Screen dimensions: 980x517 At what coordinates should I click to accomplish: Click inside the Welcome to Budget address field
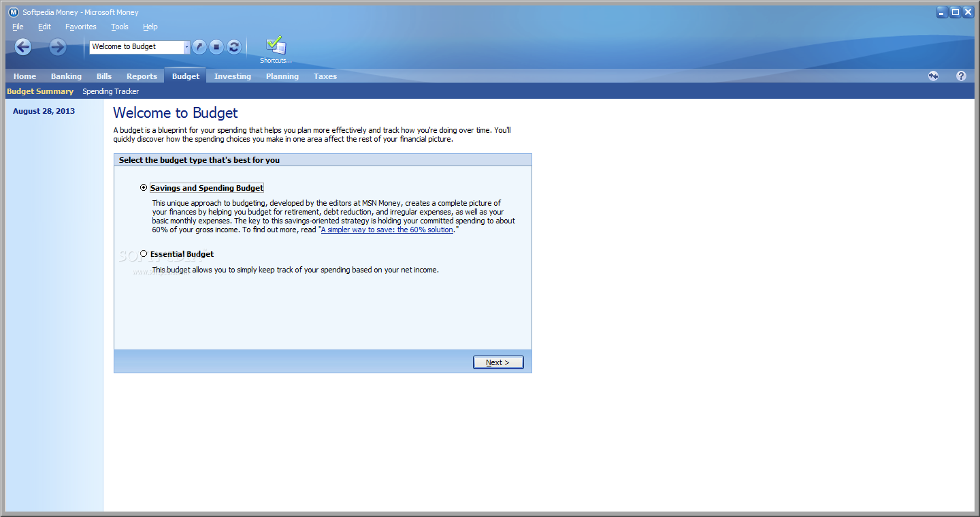(137, 47)
